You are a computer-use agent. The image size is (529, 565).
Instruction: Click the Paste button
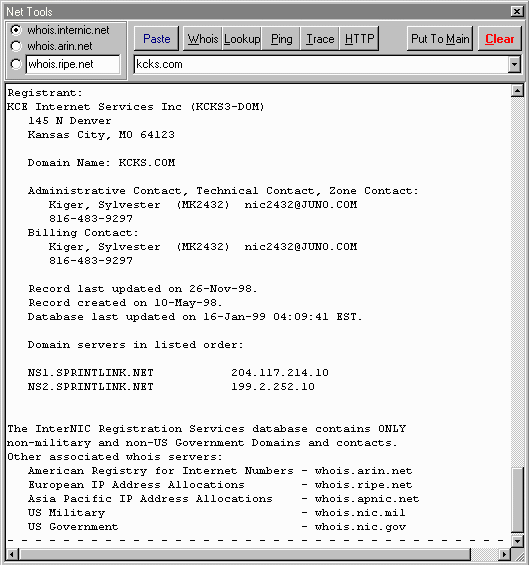pyautogui.click(x=156, y=39)
